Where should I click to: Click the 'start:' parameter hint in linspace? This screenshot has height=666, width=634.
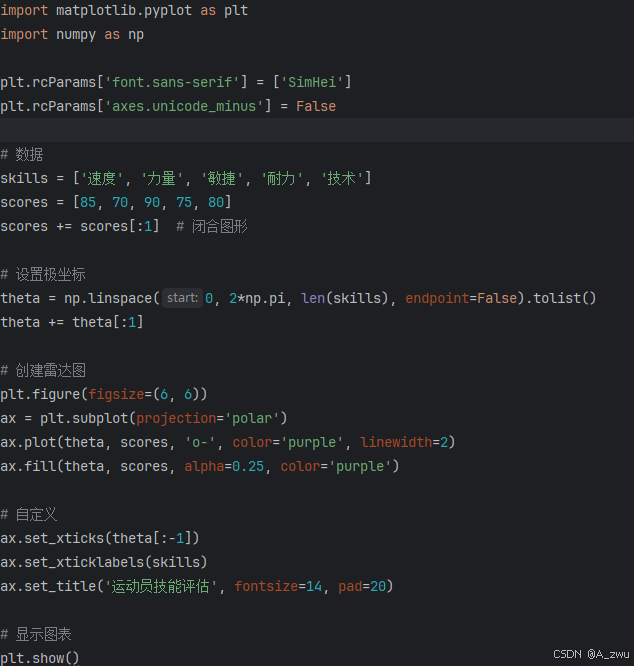[x=182, y=298]
